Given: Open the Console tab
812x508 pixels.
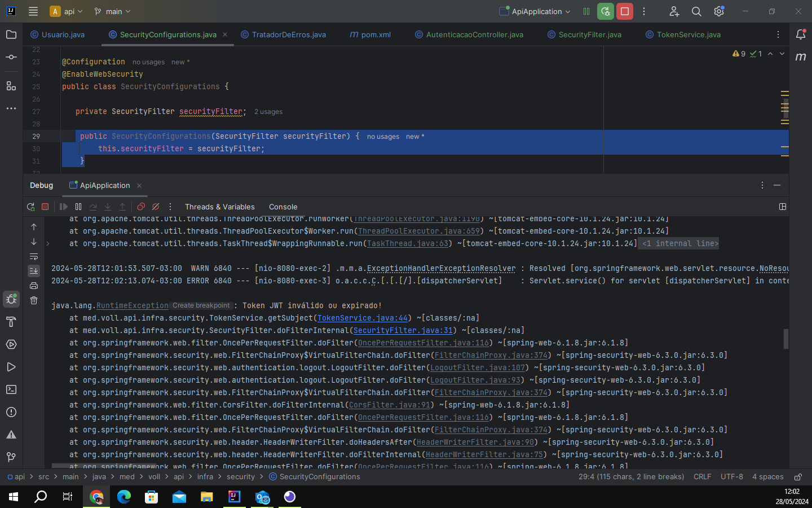Looking at the screenshot, I should [x=283, y=207].
